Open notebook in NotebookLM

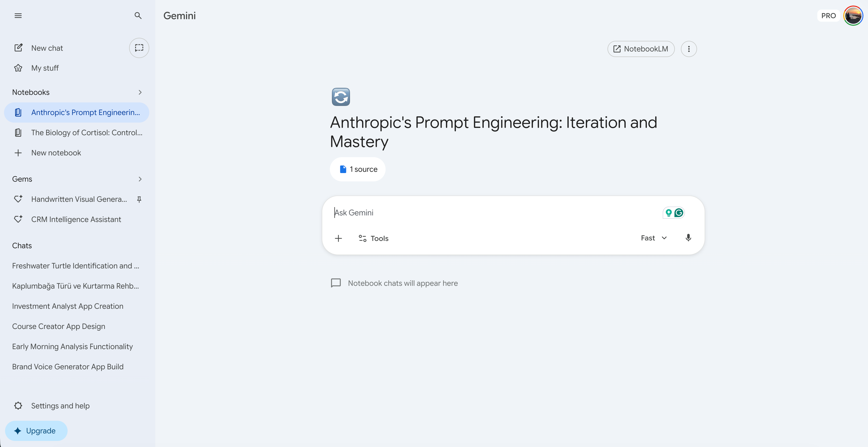click(641, 49)
